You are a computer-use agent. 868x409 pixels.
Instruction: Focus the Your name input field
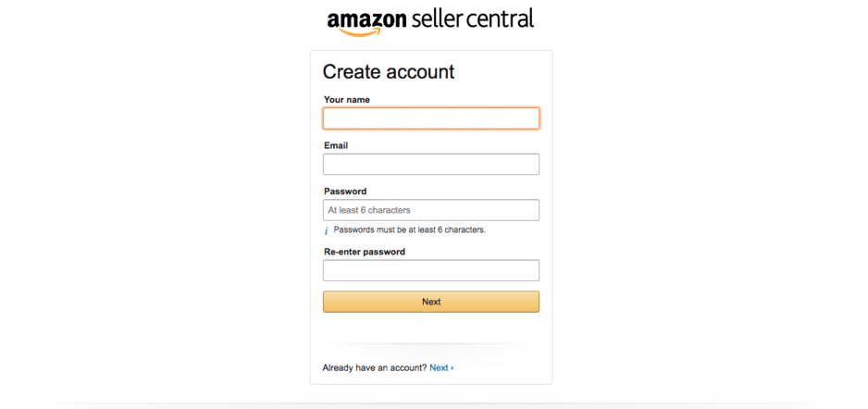pyautogui.click(x=430, y=118)
